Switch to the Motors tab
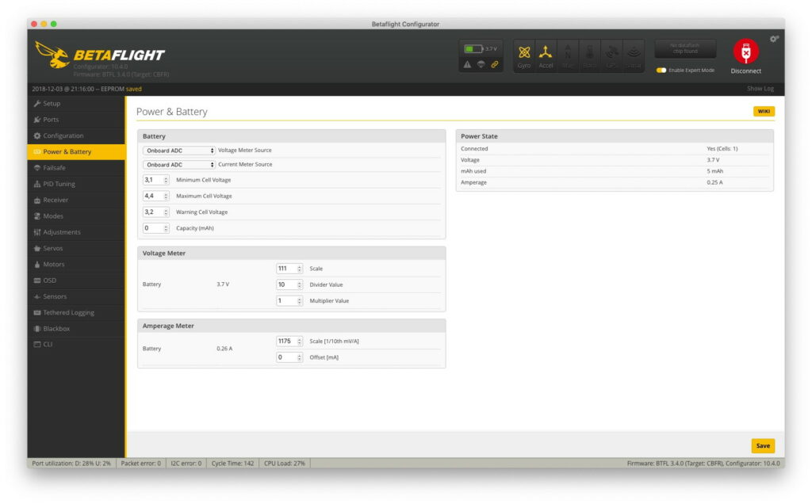The width and height of the screenshot is (812, 504). pyautogui.click(x=54, y=264)
